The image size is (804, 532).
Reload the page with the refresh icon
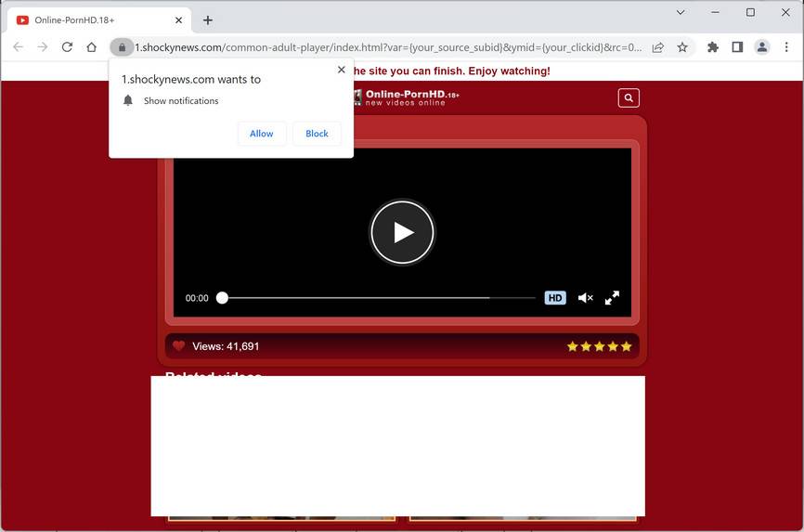[67, 47]
